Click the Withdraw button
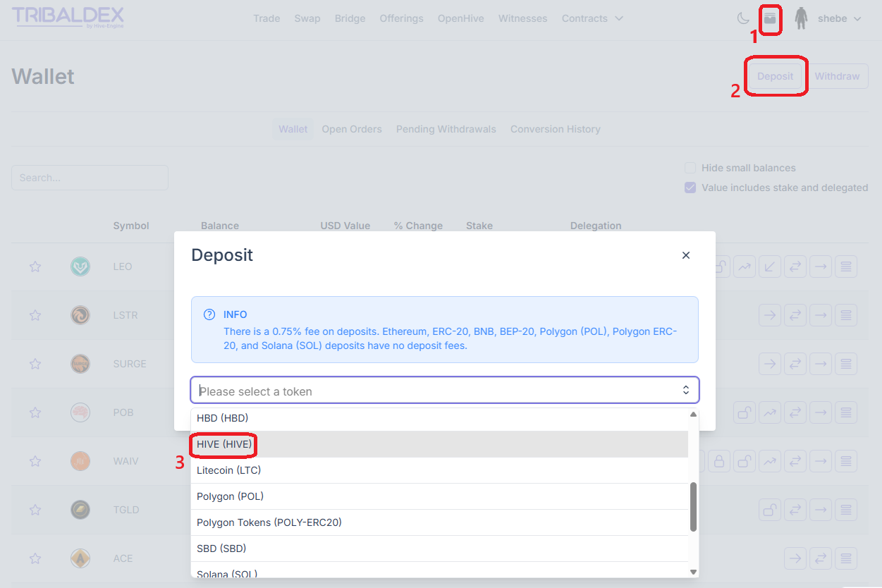 pyautogui.click(x=837, y=76)
